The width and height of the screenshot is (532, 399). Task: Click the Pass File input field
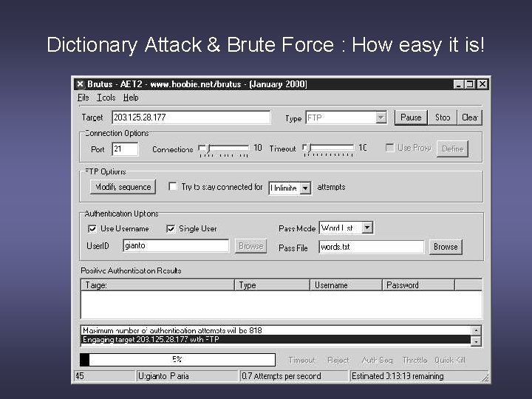click(372, 247)
